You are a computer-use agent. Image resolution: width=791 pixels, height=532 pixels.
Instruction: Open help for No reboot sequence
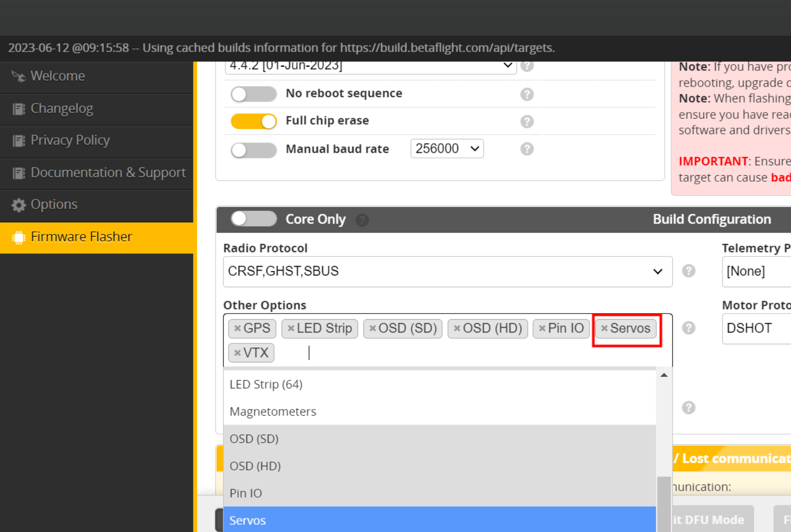click(x=527, y=94)
